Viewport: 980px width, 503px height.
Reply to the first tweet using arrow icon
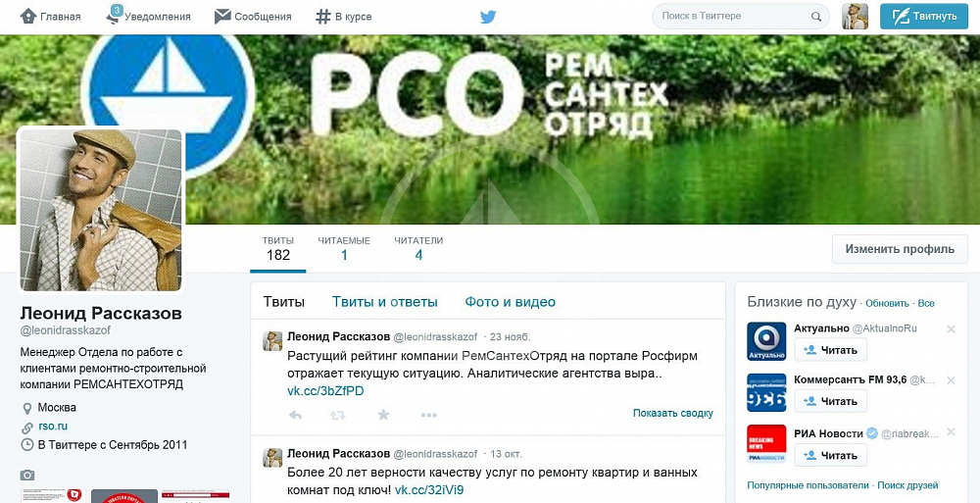click(x=296, y=415)
